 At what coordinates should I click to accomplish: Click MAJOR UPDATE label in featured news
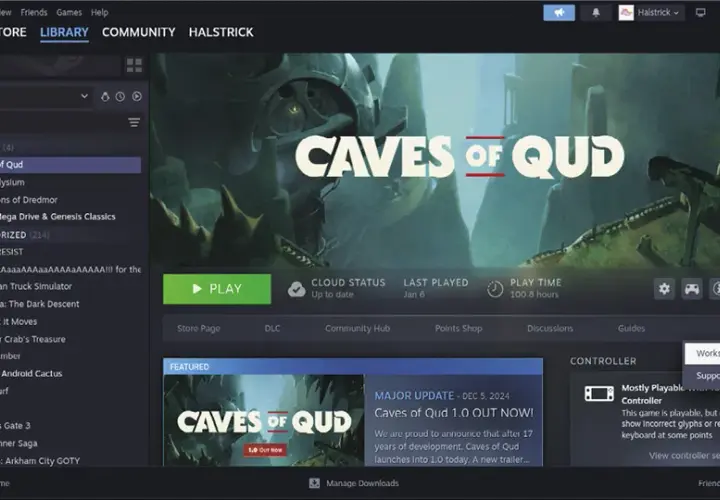tap(414, 396)
